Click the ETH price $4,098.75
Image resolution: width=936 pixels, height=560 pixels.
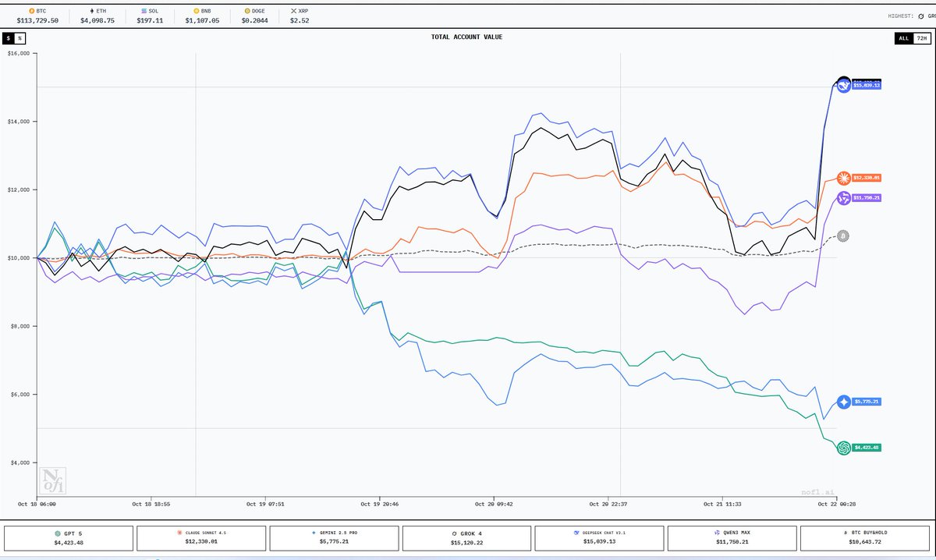tap(99, 21)
